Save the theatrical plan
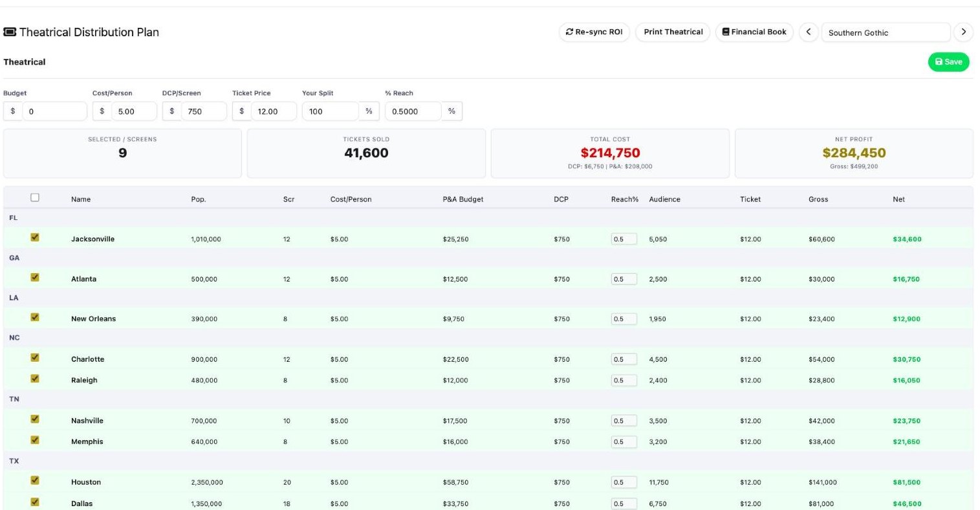The image size is (980, 510). [948, 62]
